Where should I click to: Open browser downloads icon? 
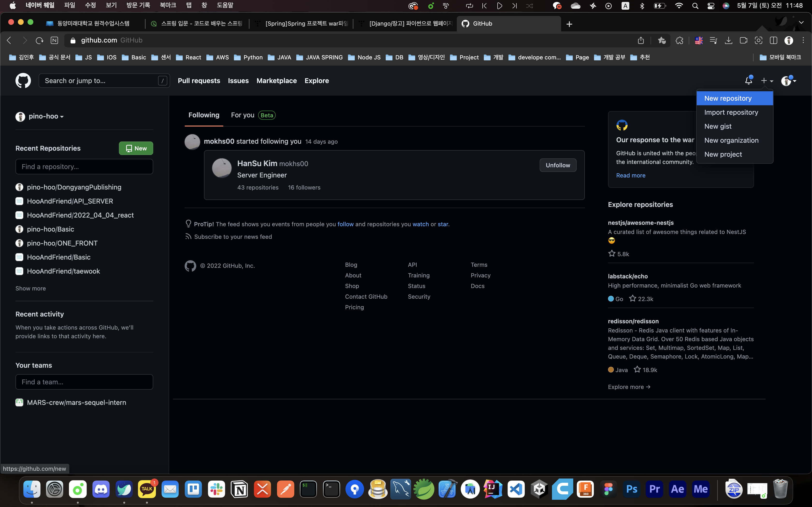click(x=728, y=41)
